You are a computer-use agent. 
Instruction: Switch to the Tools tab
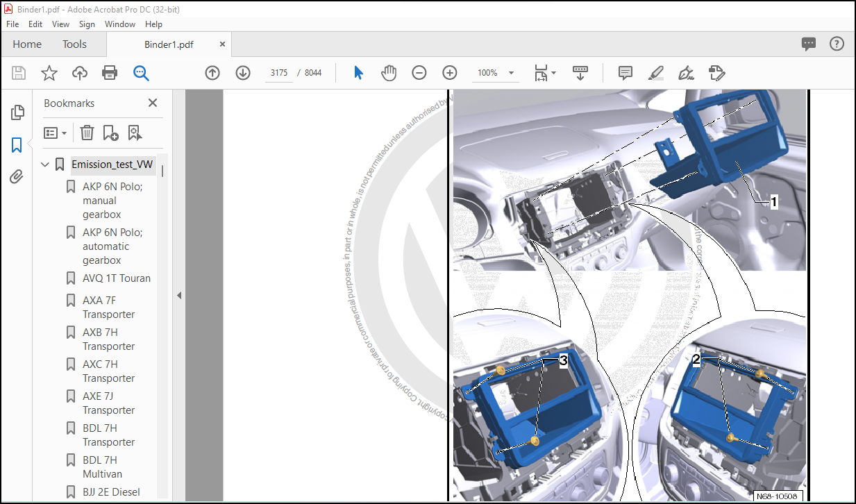[x=74, y=44]
